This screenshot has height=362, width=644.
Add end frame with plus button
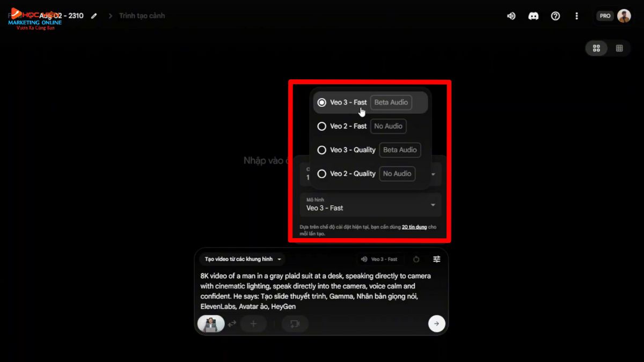(x=253, y=324)
